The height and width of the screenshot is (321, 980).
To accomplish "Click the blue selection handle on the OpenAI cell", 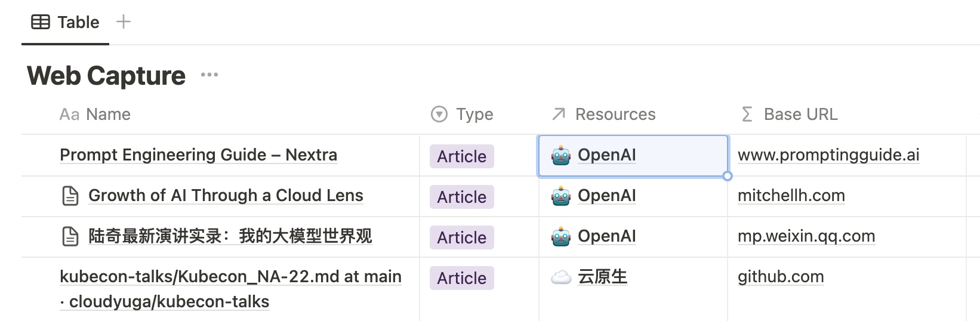I will click(x=727, y=176).
